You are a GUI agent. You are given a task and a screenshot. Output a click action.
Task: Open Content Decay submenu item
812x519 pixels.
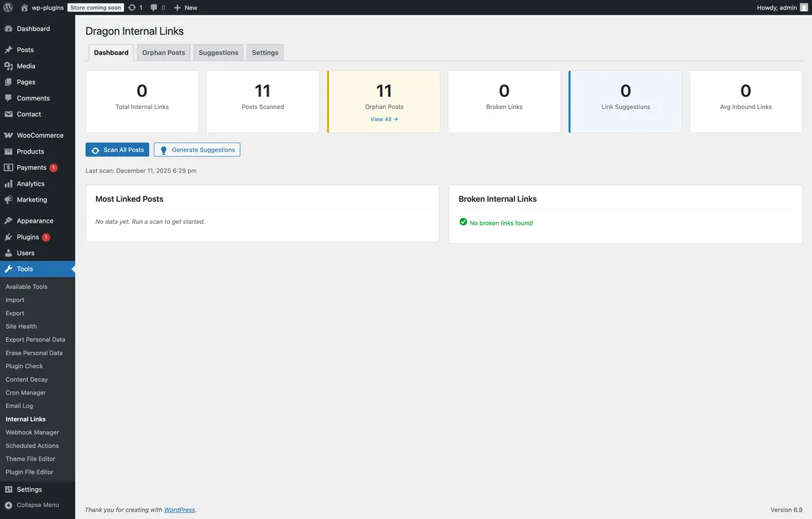[26, 380]
